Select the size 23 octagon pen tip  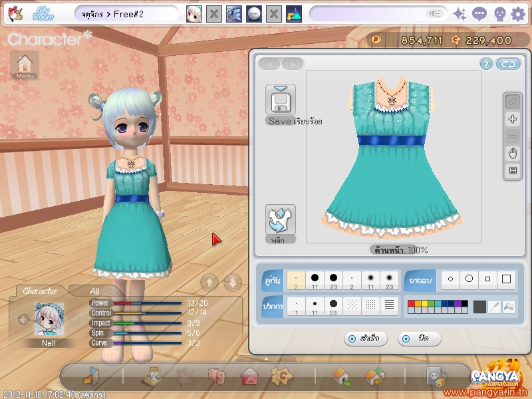333,307
